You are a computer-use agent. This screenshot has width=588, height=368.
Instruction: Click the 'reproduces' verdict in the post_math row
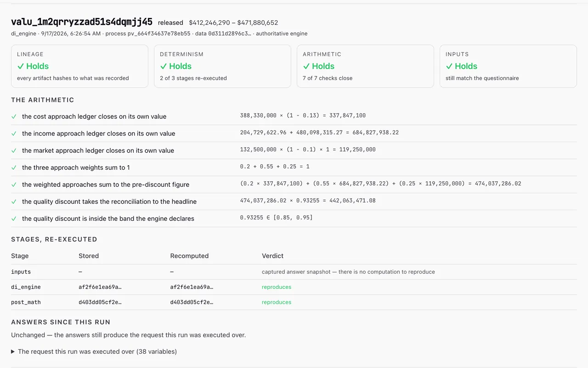coord(277,302)
